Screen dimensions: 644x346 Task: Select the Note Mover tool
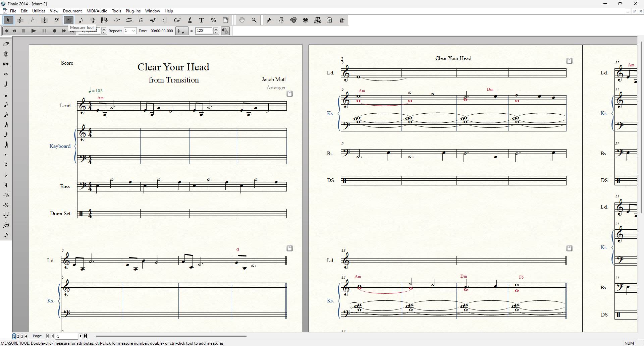[281, 20]
